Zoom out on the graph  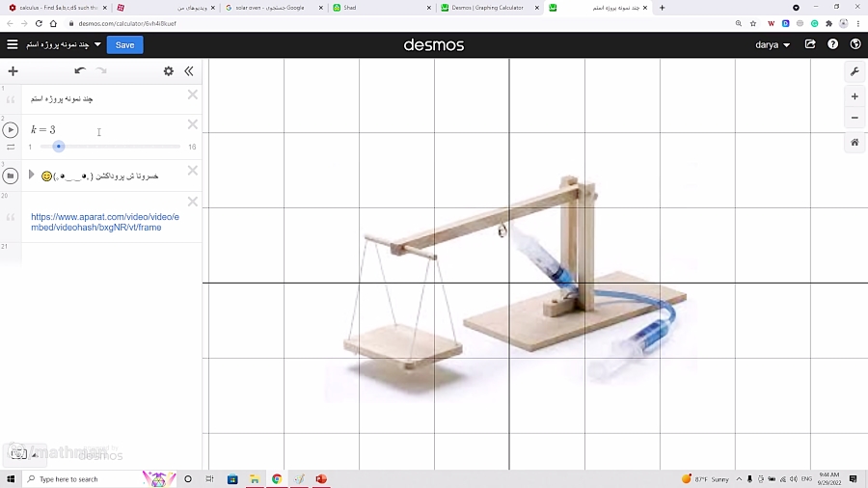tap(854, 118)
